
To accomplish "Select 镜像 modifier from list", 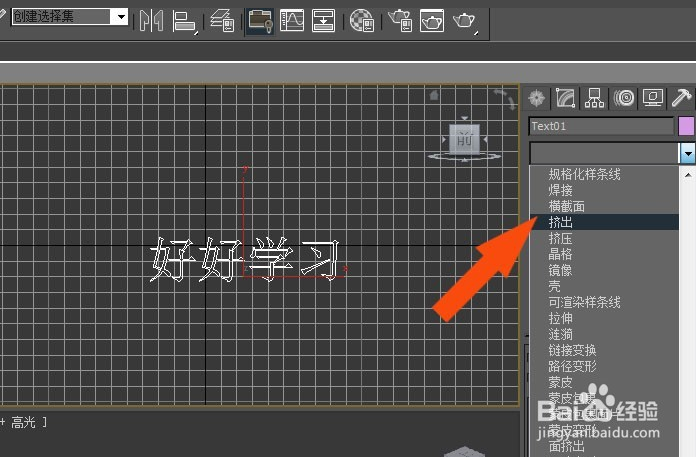I will coord(561,270).
